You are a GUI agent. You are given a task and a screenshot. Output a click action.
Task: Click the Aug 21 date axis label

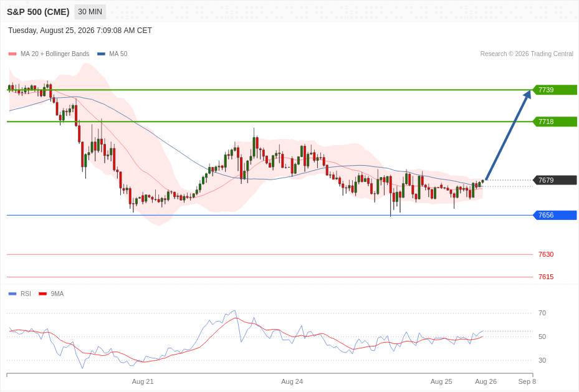143,381
